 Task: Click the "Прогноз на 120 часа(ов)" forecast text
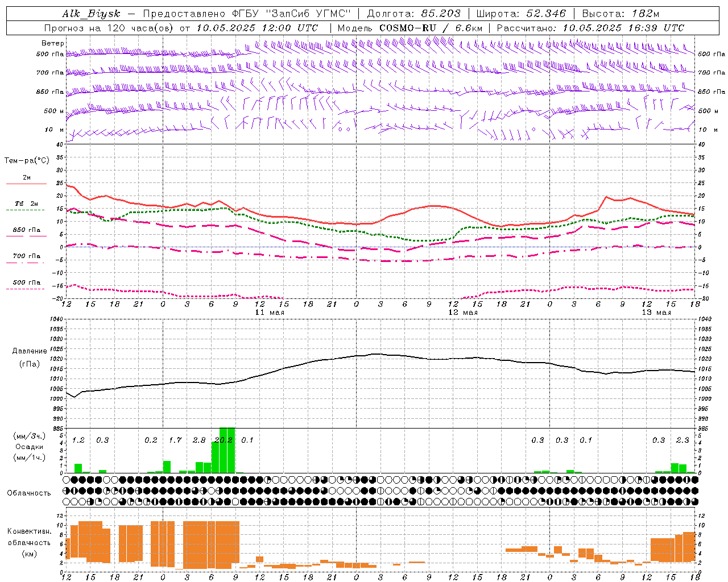click(110, 28)
